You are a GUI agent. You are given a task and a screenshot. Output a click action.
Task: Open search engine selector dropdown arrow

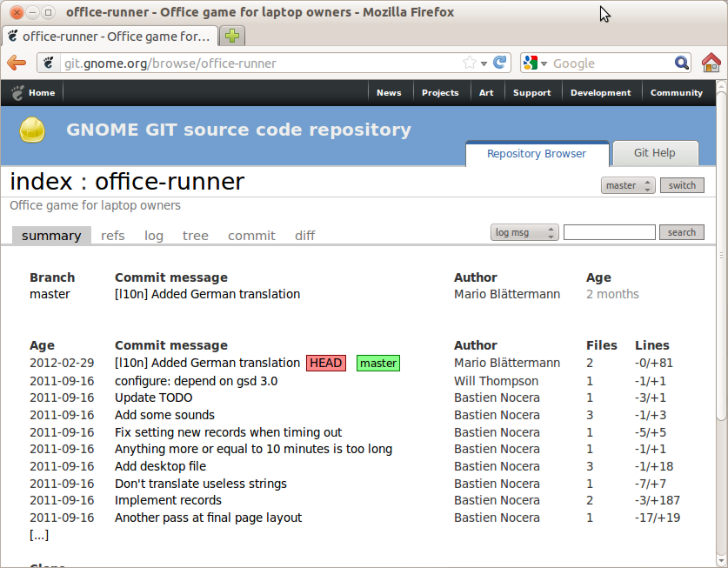point(544,63)
